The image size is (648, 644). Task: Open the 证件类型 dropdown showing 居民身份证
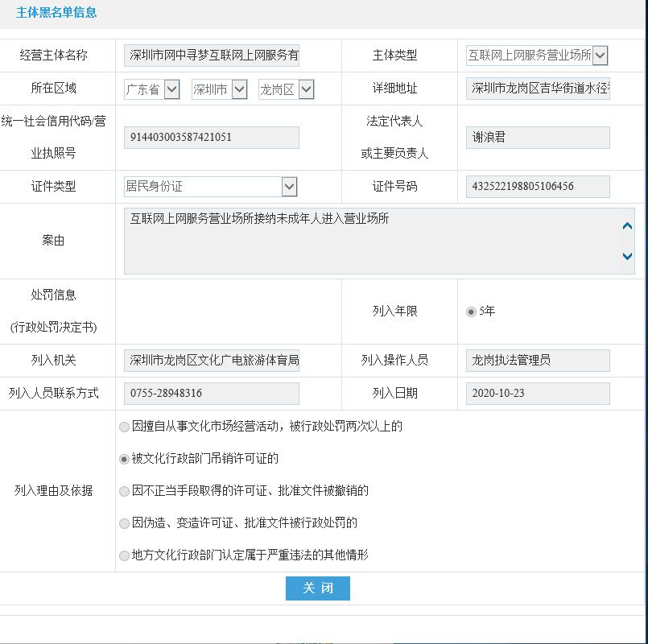pyautogui.click(x=289, y=186)
